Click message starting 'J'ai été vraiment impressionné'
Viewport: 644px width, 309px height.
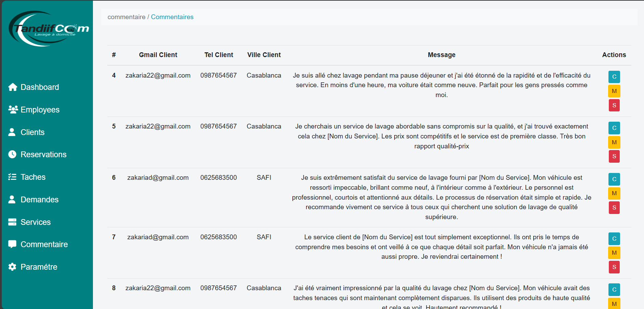click(441, 297)
